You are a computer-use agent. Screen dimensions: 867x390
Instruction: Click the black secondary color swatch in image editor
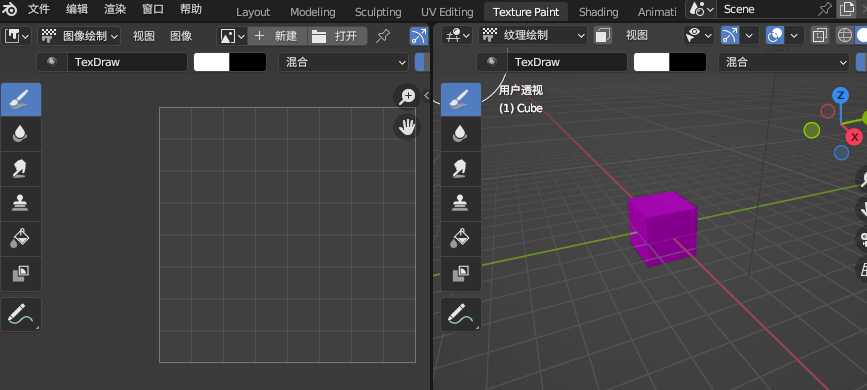click(248, 62)
